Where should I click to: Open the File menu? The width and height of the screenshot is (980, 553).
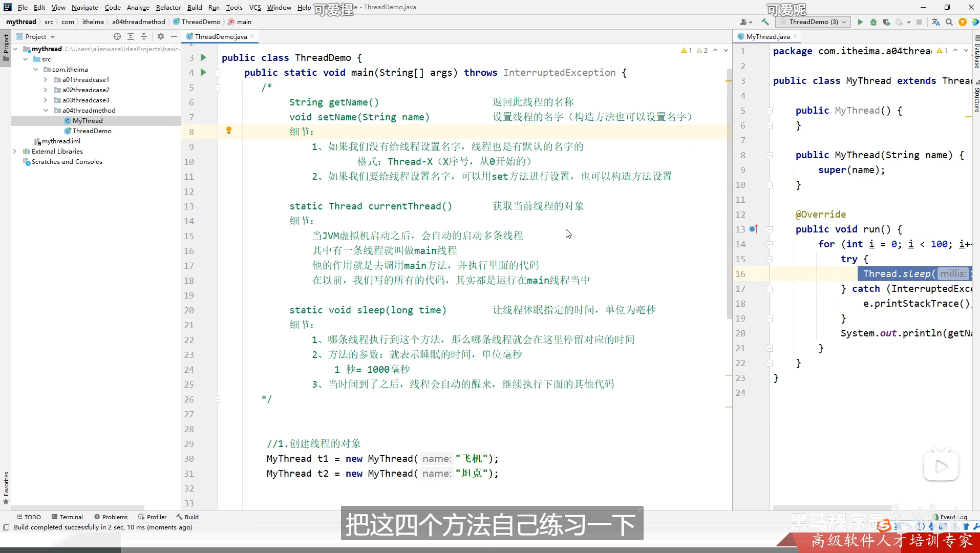(x=23, y=7)
